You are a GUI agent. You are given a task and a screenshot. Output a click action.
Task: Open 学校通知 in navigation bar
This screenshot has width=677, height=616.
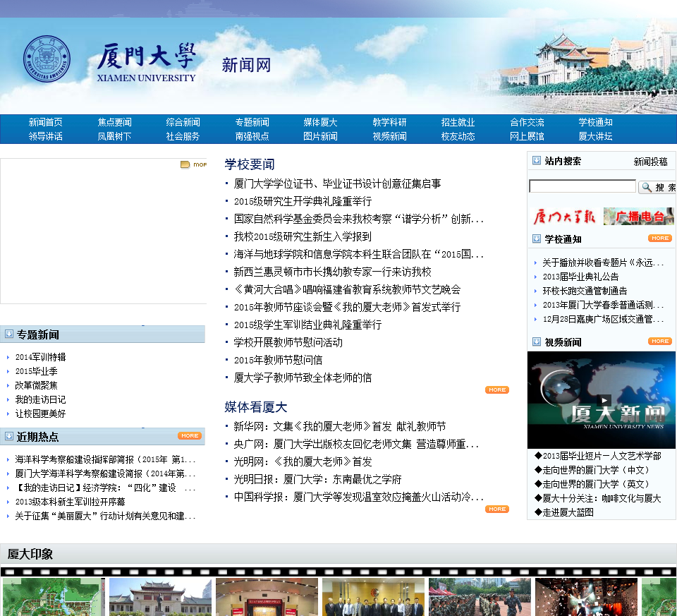595,122
